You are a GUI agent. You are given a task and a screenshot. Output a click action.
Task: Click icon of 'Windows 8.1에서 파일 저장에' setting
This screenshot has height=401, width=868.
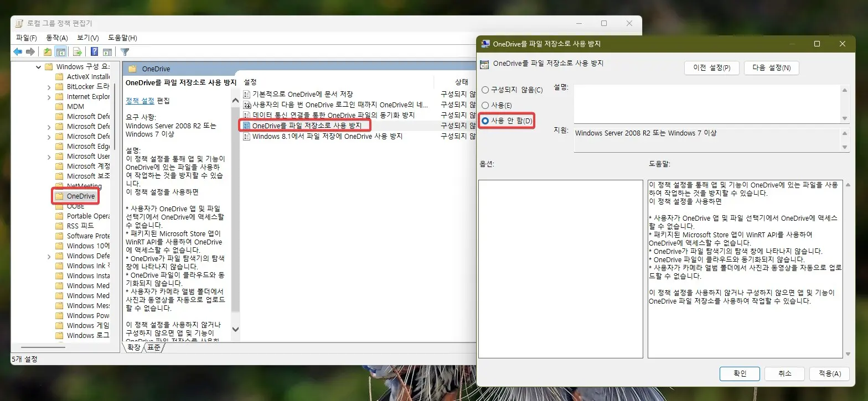(x=247, y=136)
